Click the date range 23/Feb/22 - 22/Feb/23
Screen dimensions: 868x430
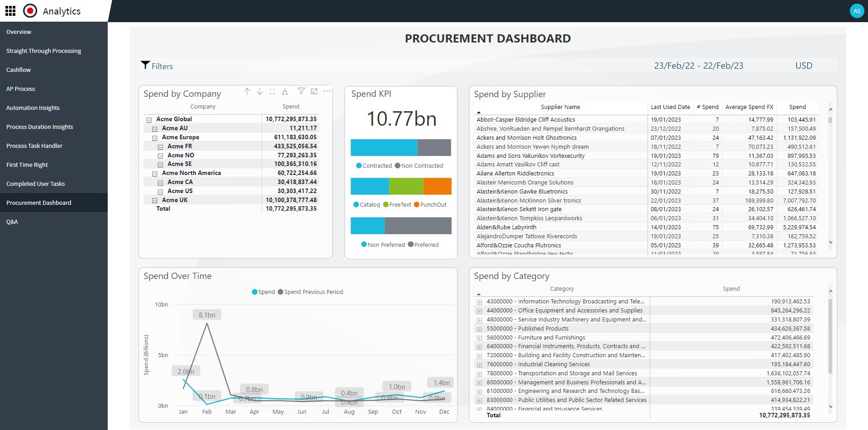[x=698, y=65]
